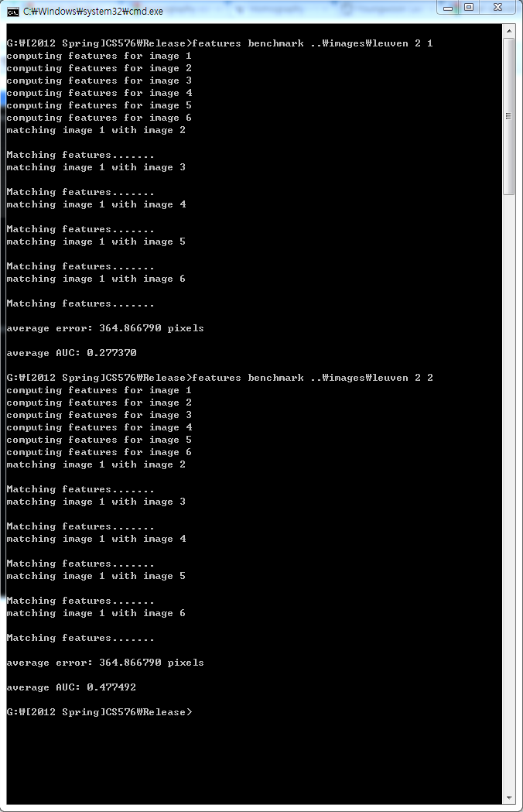Click the first 'computing features for image 1' line

[x=99, y=56]
